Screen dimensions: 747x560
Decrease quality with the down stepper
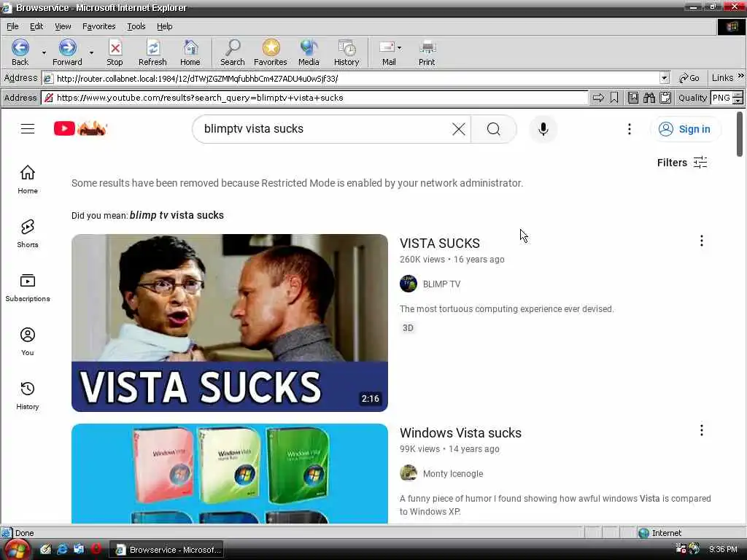coord(738,101)
